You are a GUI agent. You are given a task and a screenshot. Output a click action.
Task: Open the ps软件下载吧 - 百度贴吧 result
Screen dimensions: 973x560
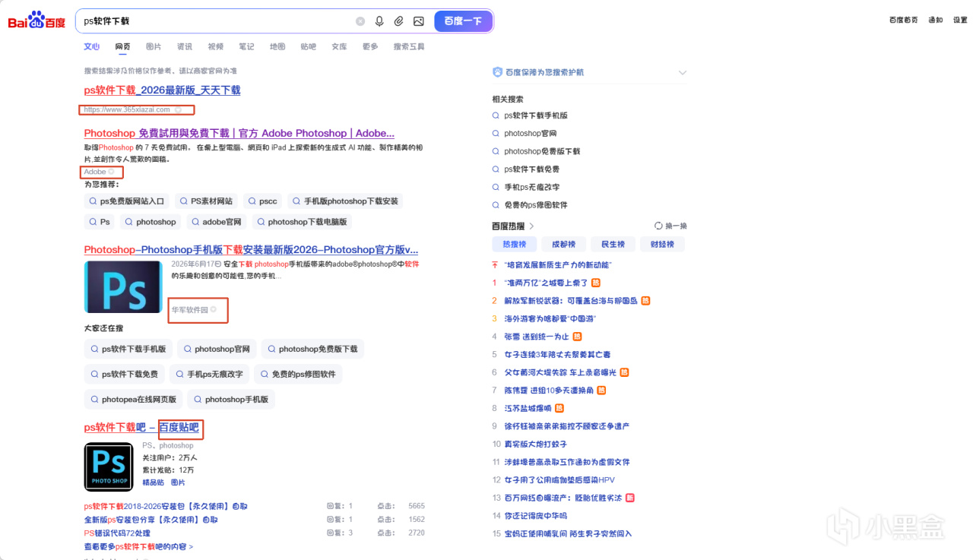(142, 428)
